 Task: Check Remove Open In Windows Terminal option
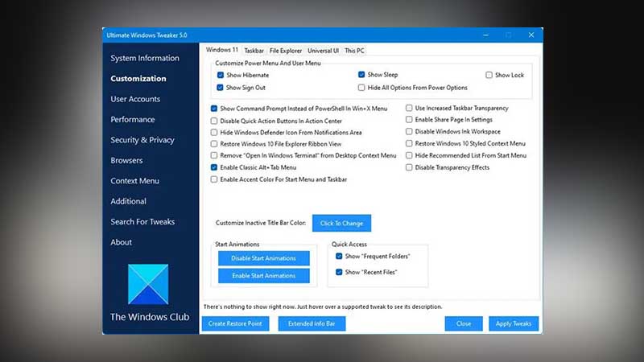[214, 155]
